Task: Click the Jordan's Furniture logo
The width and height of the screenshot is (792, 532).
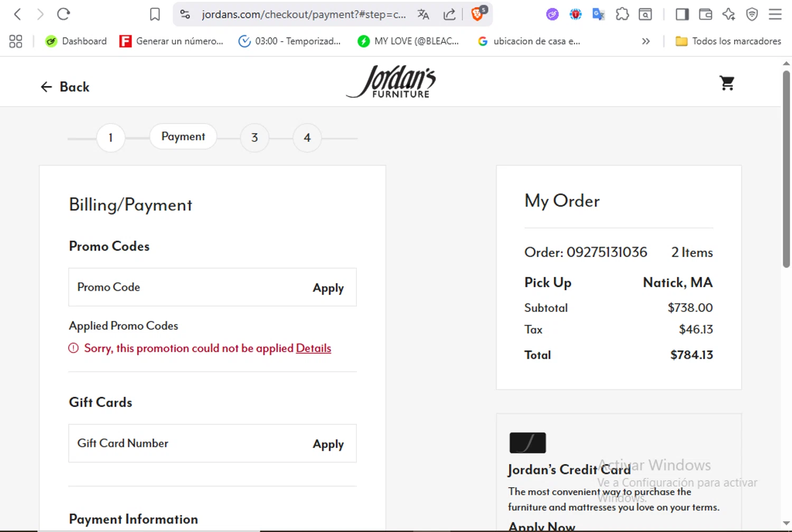Action: pyautogui.click(x=391, y=82)
